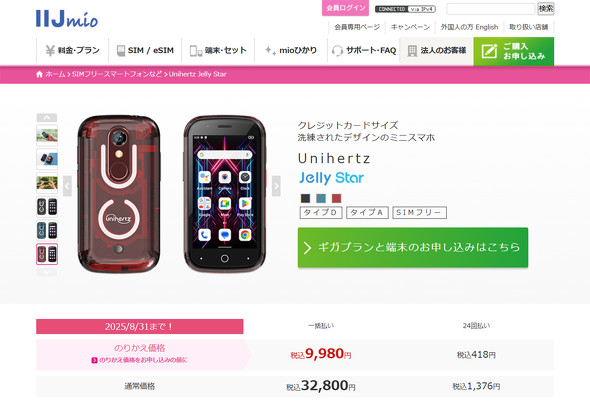Select the blue phone thumbnail
The image size is (590, 407).
point(47,231)
